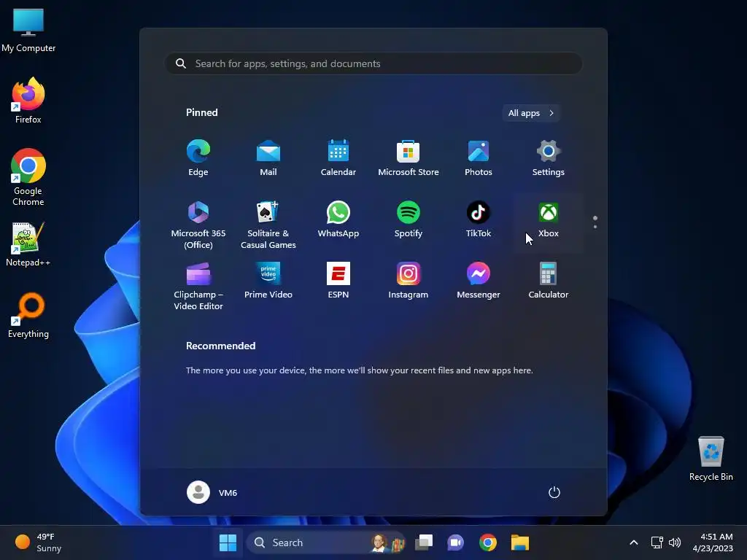This screenshot has height=560, width=747.
Task: Select the Everything desktop shortcut
Action: 28,315
